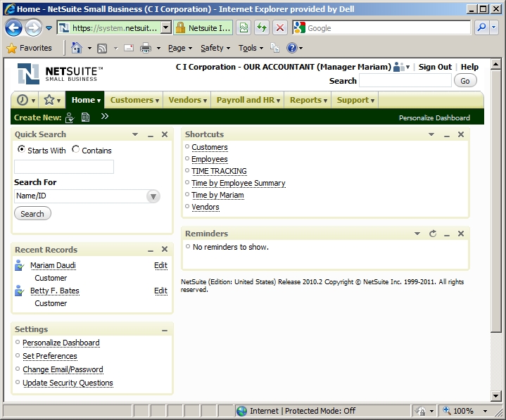Viewport: 506px width, 420px height.
Task: Open the Tools menu in toolbar
Action: [251, 48]
